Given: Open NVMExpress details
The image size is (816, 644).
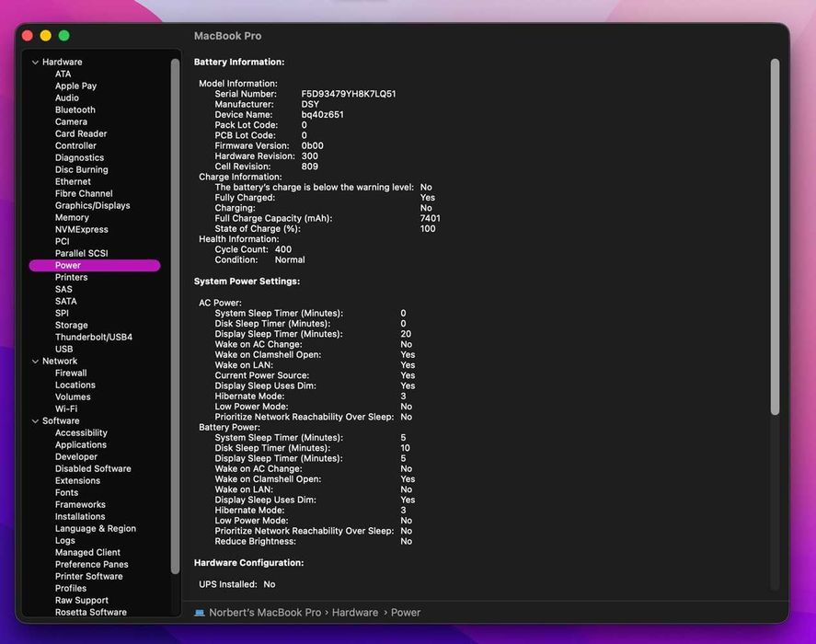Looking at the screenshot, I should tap(82, 230).
